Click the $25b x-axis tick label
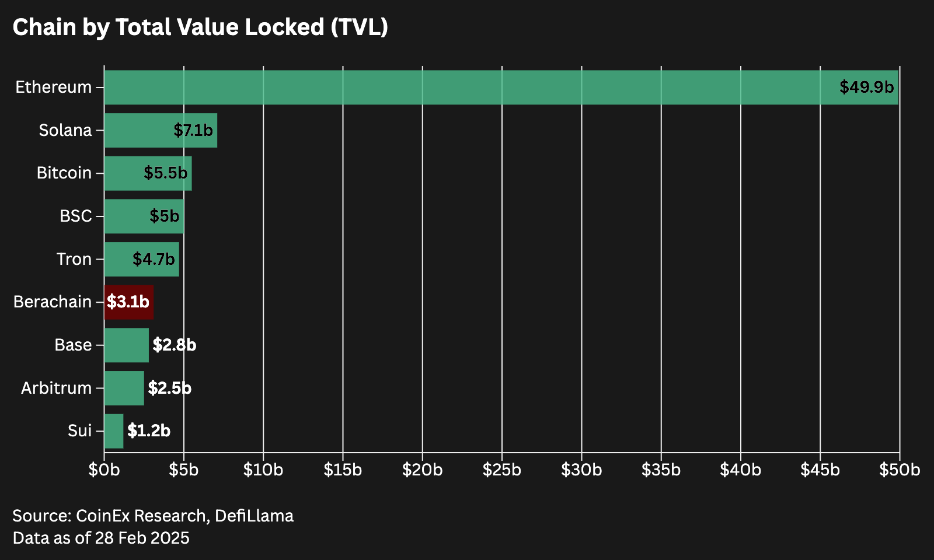The image size is (934, 560). click(502, 470)
